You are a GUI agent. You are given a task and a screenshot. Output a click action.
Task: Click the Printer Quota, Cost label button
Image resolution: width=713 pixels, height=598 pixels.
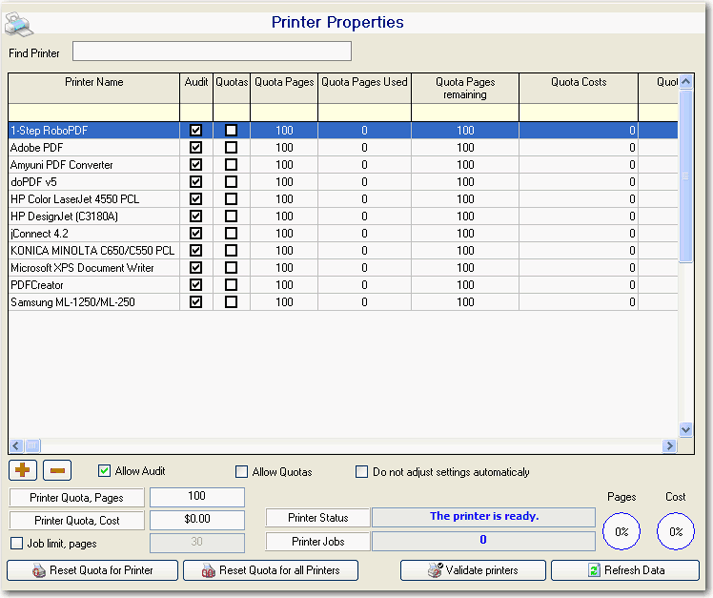coord(76,520)
